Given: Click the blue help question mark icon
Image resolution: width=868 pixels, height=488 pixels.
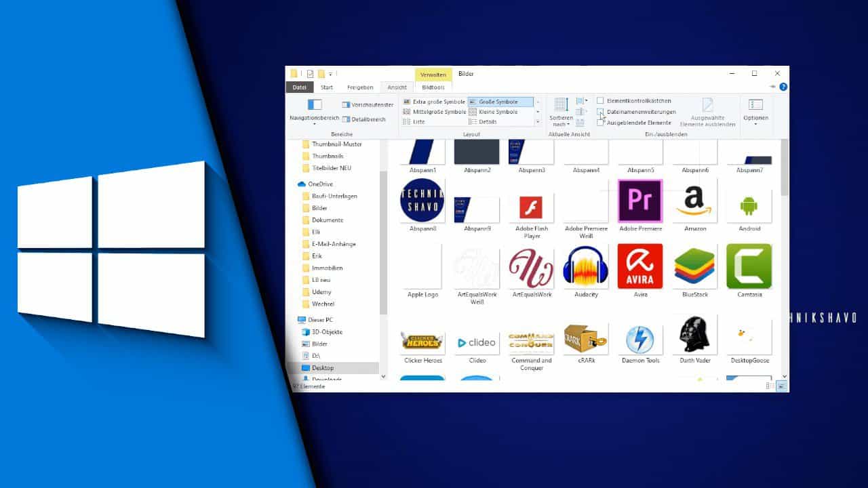Looking at the screenshot, I should tap(783, 87).
